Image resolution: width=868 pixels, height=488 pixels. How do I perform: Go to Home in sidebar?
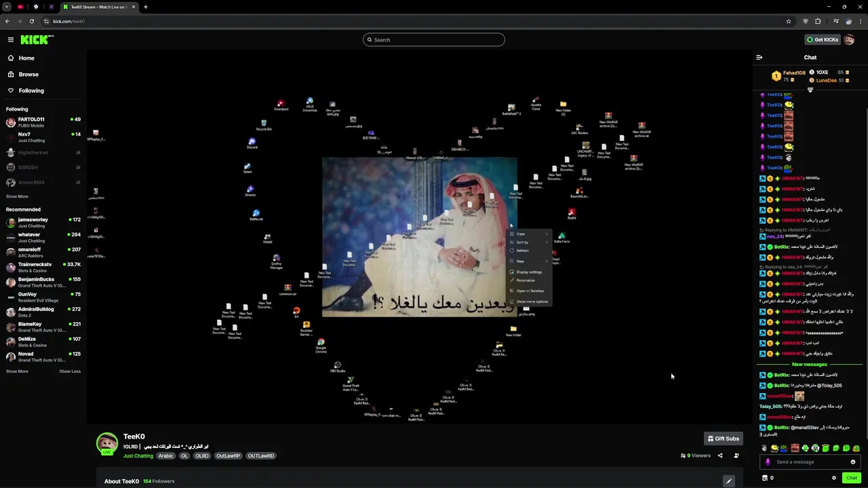click(x=43, y=58)
